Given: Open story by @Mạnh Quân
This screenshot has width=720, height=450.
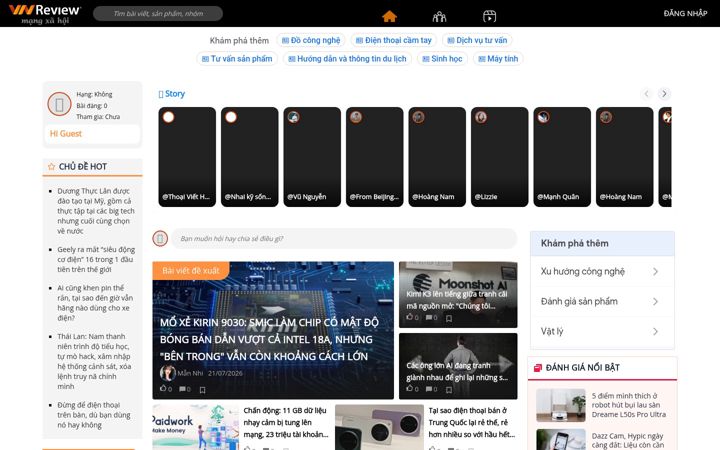Looking at the screenshot, I should point(562,157).
